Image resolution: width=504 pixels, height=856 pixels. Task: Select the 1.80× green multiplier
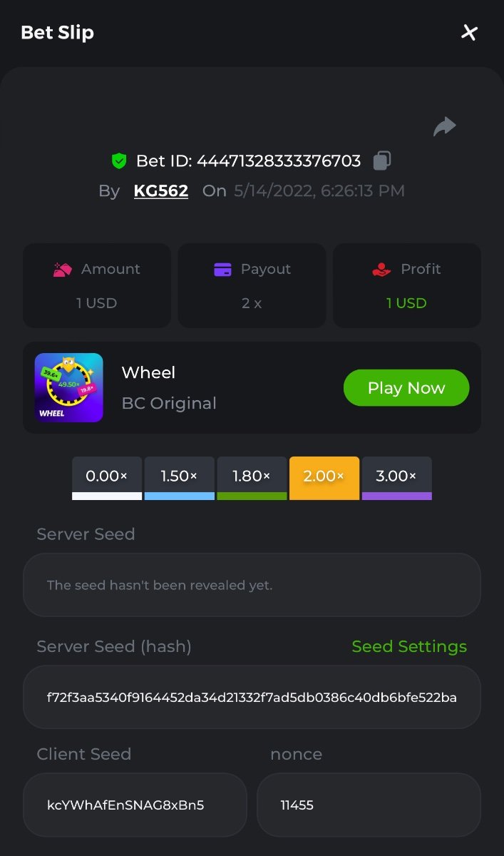click(252, 477)
